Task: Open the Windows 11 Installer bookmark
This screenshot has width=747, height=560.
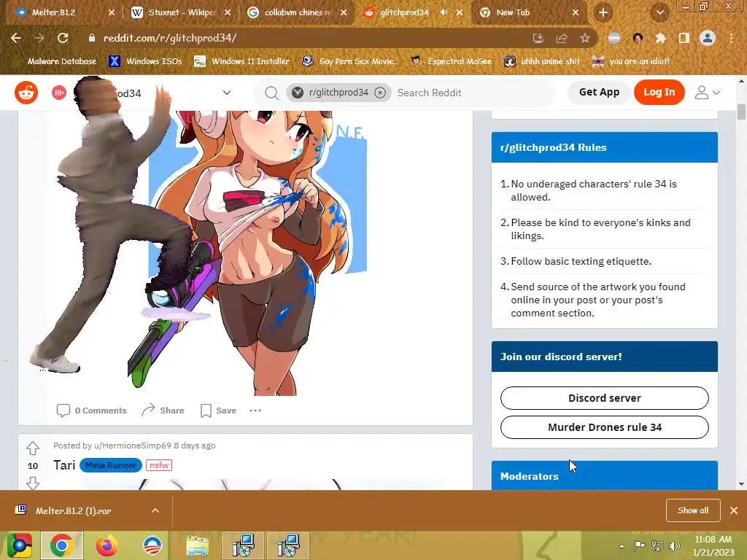Action: [x=242, y=61]
